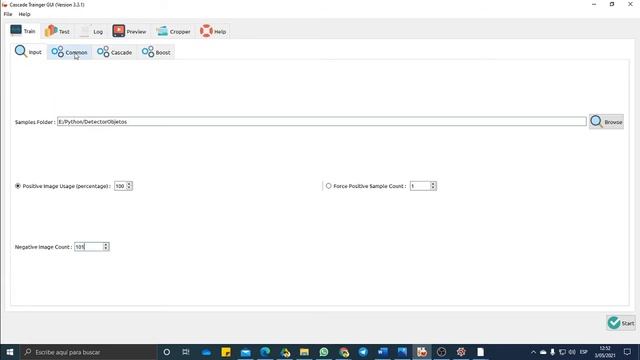640x360 pixels.
Task: Browse for the samples folder
Action: click(606, 122)
